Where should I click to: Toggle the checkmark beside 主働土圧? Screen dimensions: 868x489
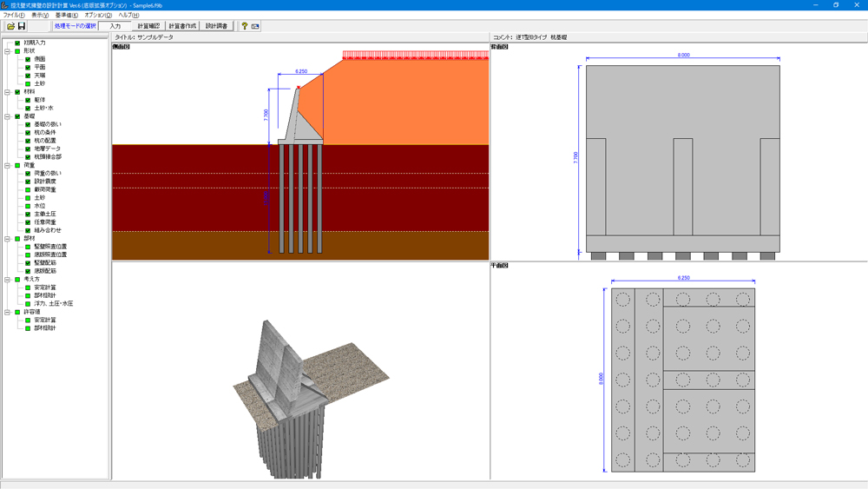click(28, 214)
